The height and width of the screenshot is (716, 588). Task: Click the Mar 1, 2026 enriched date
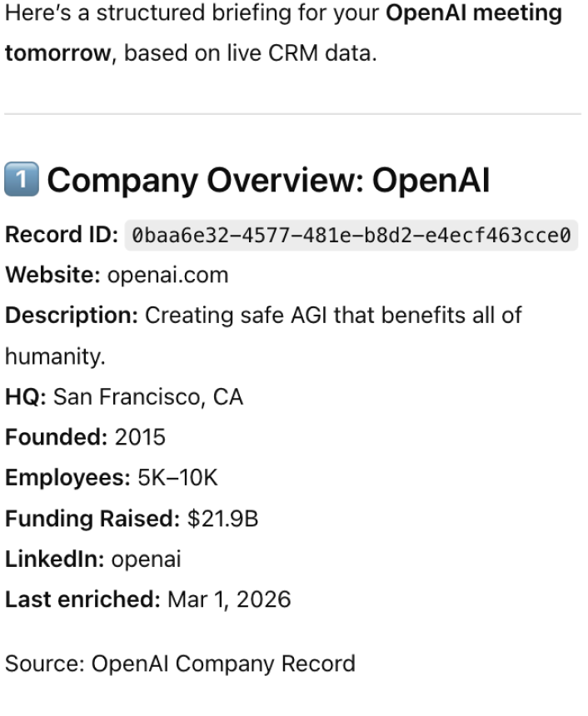[x=229, y=599]
